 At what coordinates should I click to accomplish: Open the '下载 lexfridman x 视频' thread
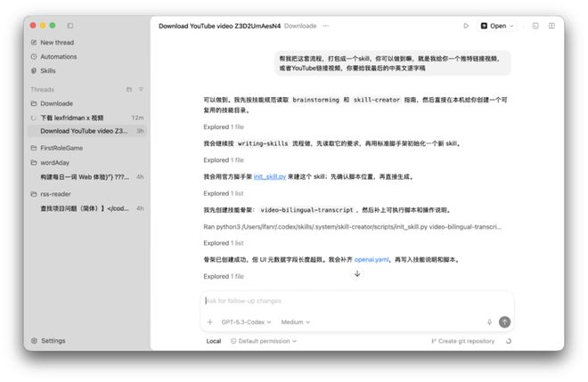point(87,118)
